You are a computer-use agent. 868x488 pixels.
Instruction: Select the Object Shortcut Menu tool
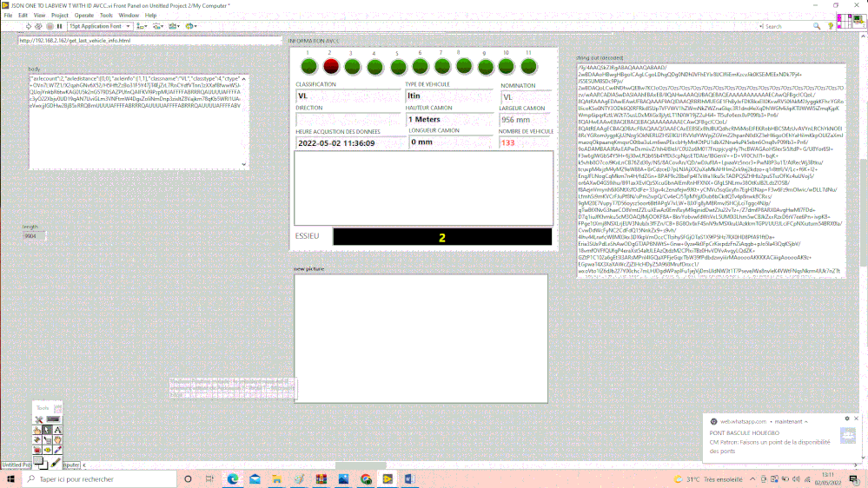click(47, 440)
